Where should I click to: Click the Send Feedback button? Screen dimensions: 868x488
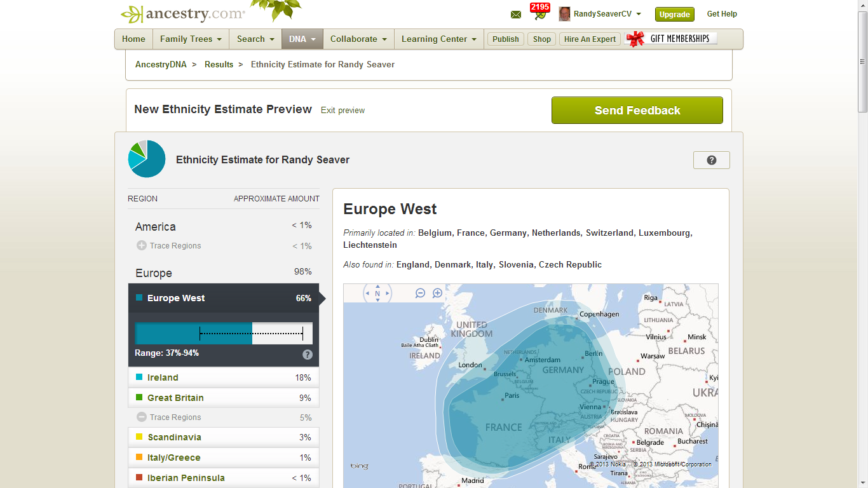coord(637,110)
